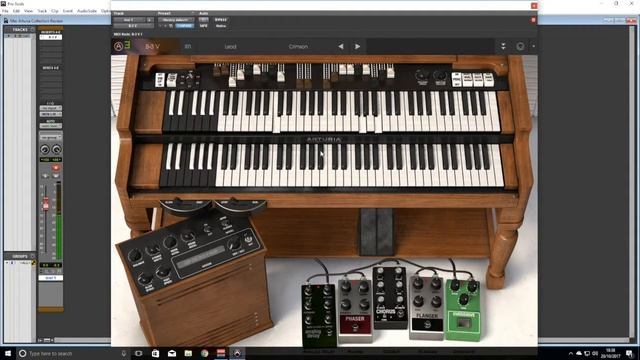Open the AudioSuite menu in Pro Tools
The width and height of the screenshot is (640, 360).
click(87, 11)
